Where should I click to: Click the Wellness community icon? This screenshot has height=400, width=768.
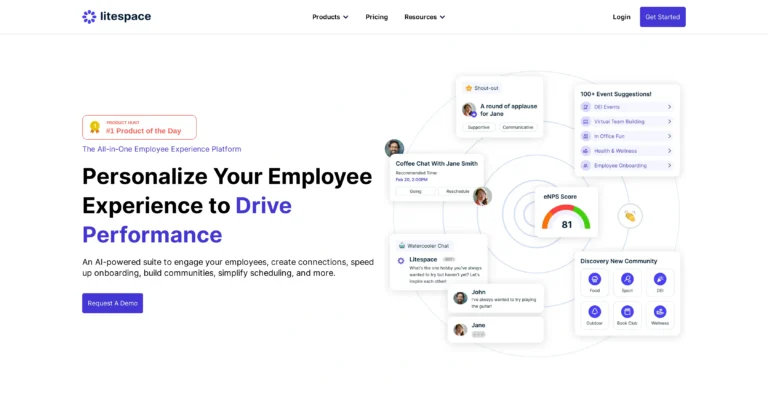(659, 313)
